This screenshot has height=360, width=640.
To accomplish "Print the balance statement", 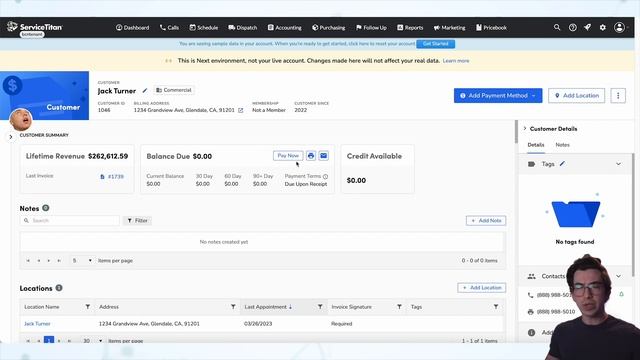I will [311, 156].
